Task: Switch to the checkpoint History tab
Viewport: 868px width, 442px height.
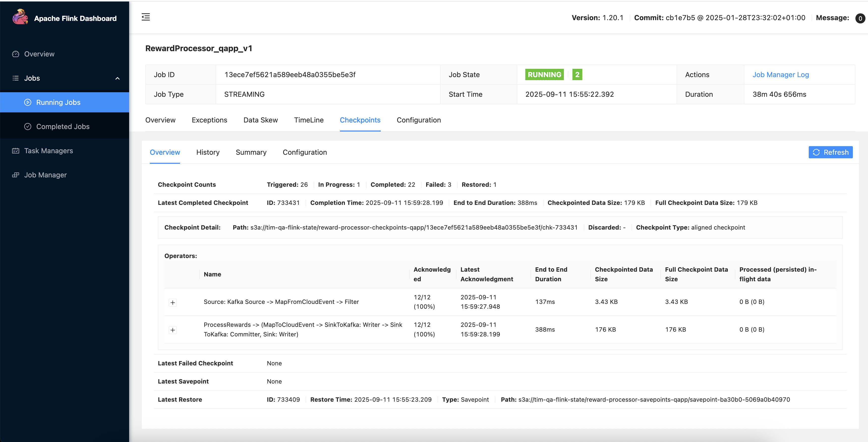Action: [x=208, y=152]
